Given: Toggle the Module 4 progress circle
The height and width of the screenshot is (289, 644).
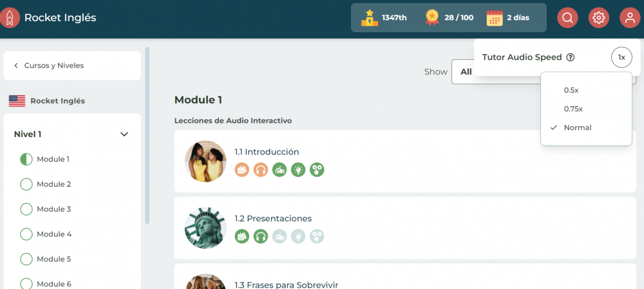Looking at the screenshot, I should 26,234.
